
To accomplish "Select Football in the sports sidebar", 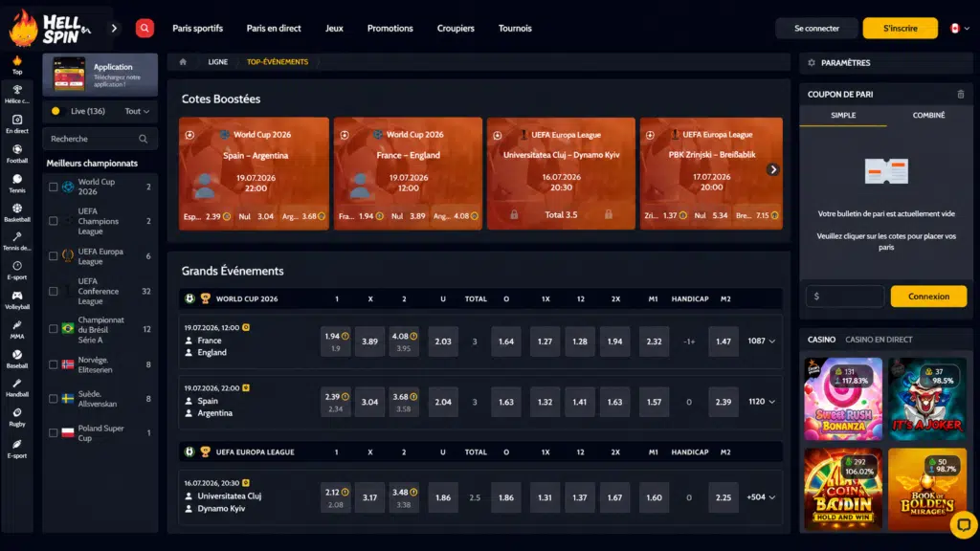I will coord(17,154).
